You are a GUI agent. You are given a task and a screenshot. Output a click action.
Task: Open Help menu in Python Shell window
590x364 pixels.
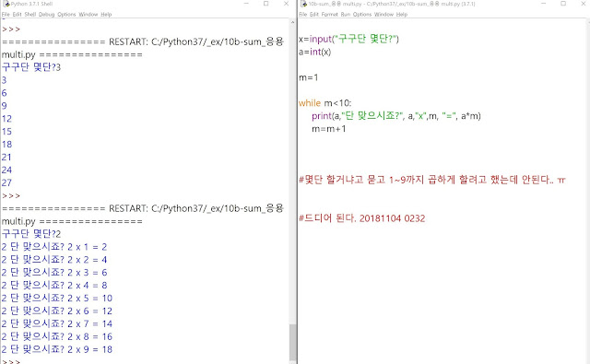point(106,15)
